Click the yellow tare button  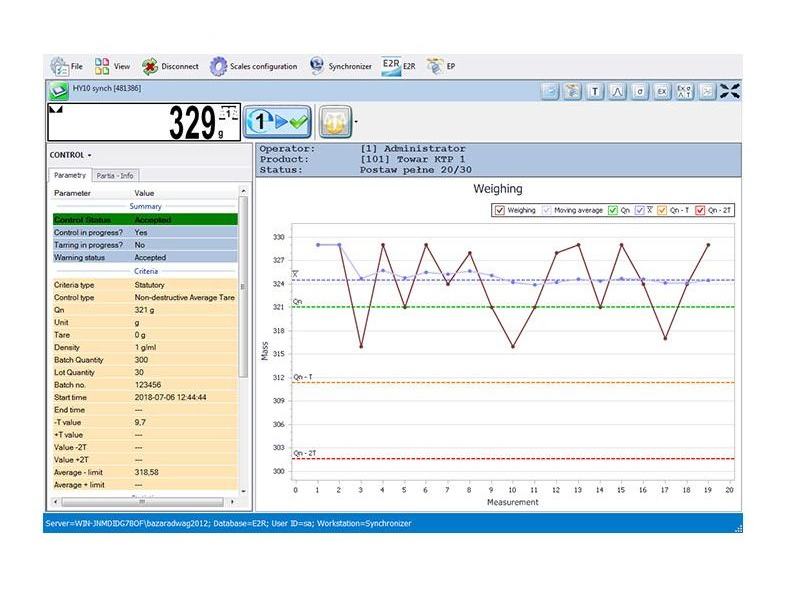click(x=335, y=122)
